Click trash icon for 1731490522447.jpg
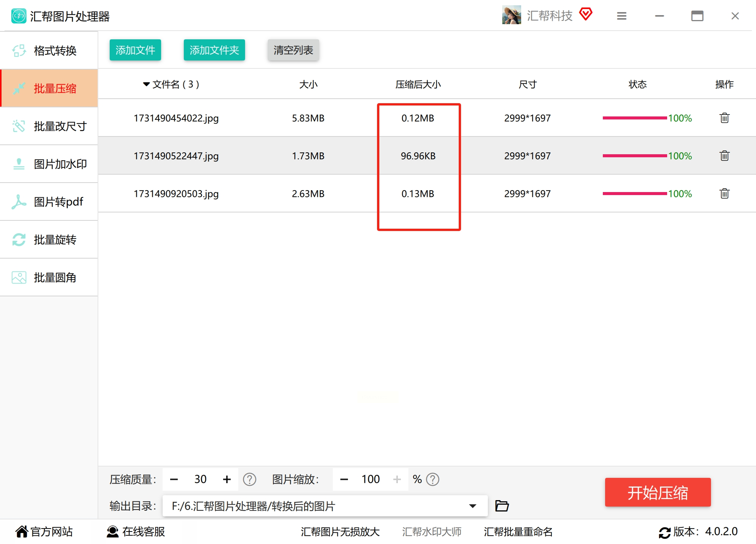The image size is (756, 544). click(x=724, y=156)
